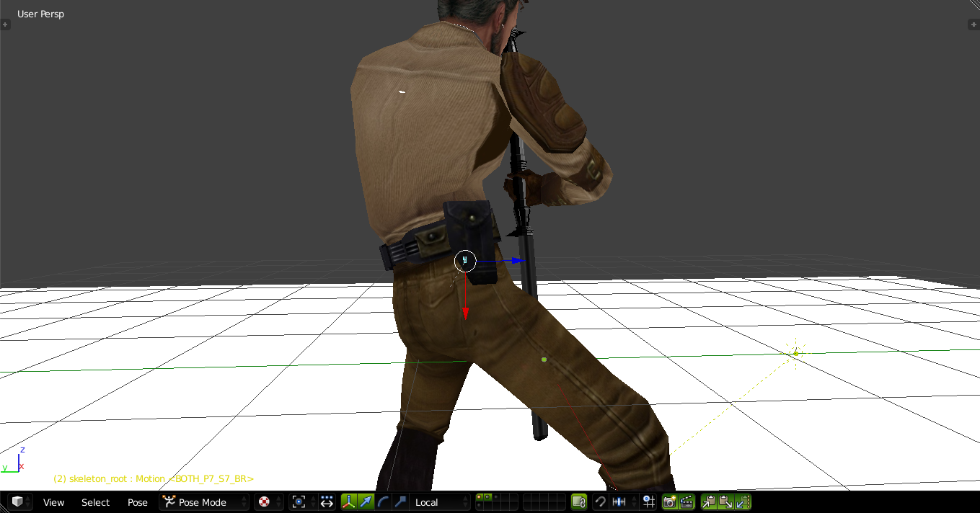Paste flipped pose icon

tap(743, 502)
